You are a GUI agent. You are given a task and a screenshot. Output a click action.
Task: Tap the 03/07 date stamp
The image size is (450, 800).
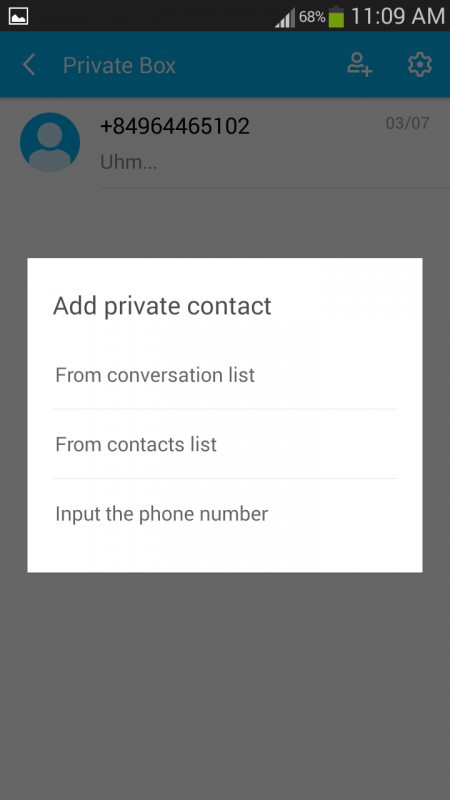coord(407,123)
